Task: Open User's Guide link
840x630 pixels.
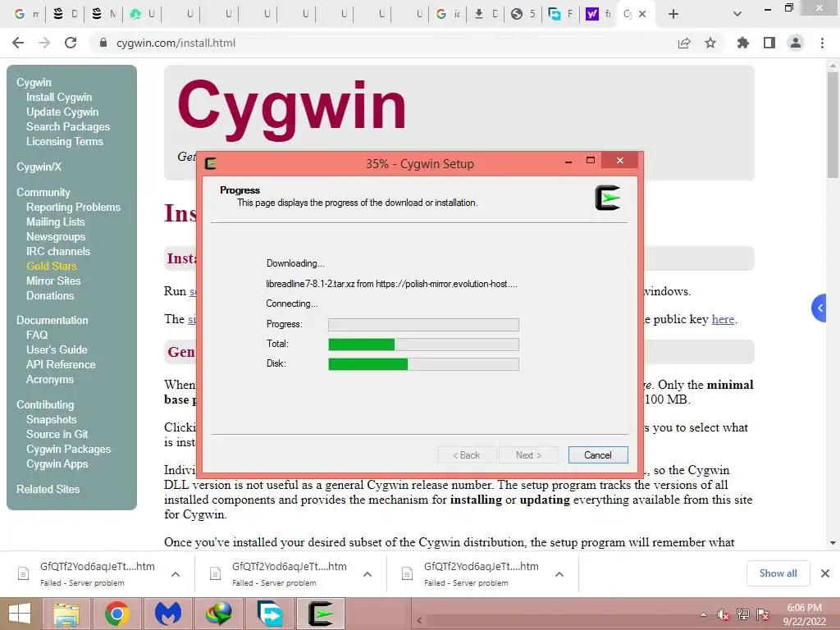Action: tap(57, 349)
